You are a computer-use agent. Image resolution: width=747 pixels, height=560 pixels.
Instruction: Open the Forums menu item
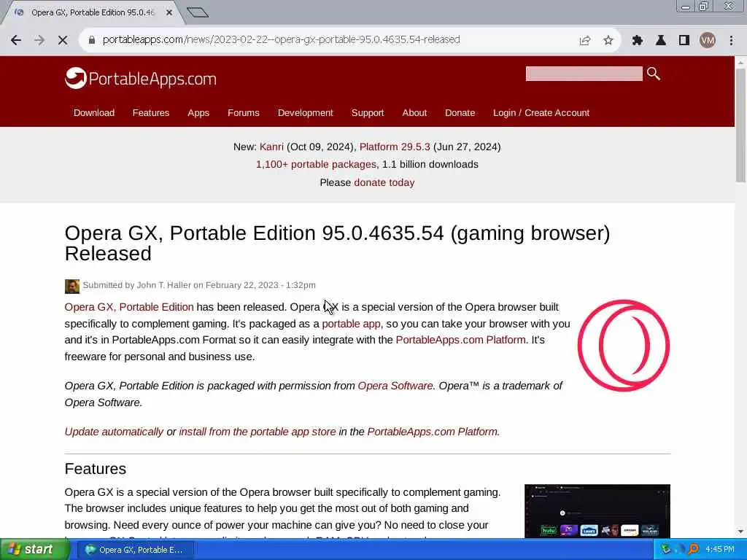pyautogui.click(x=244, y=113)
